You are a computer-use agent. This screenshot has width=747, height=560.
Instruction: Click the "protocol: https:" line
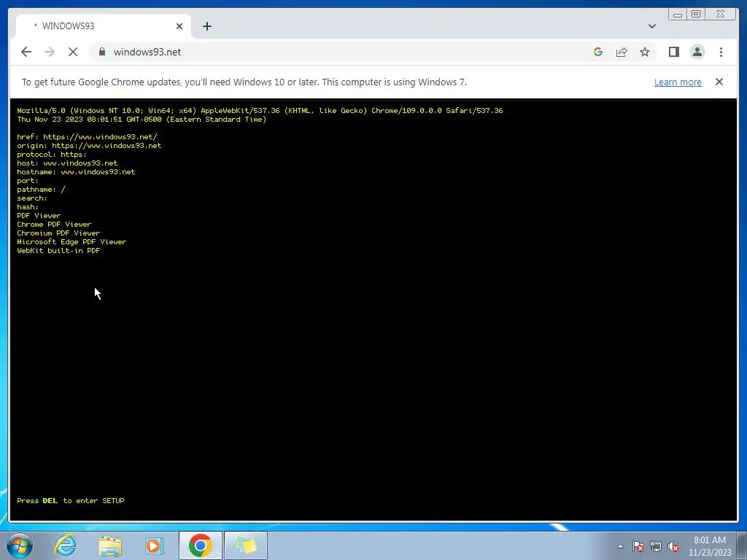click(52, 155)
